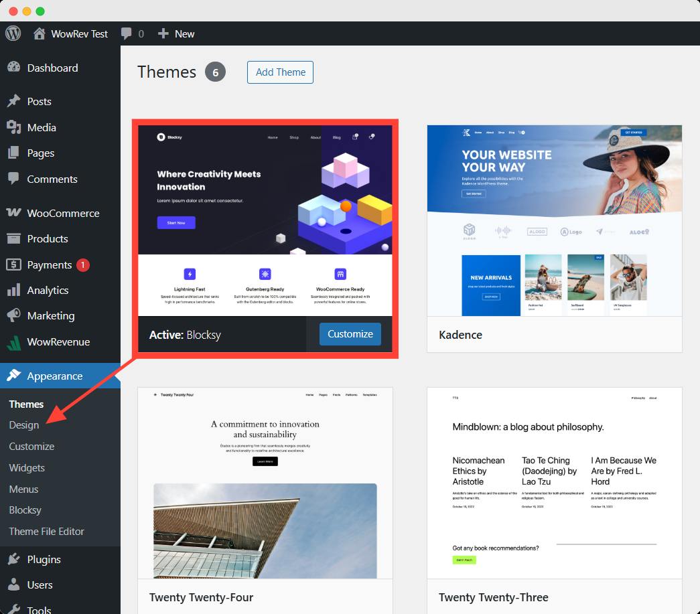Select the Kadence theme thumbnail
This screenshot has width=700, height=614.
(555, 221)
